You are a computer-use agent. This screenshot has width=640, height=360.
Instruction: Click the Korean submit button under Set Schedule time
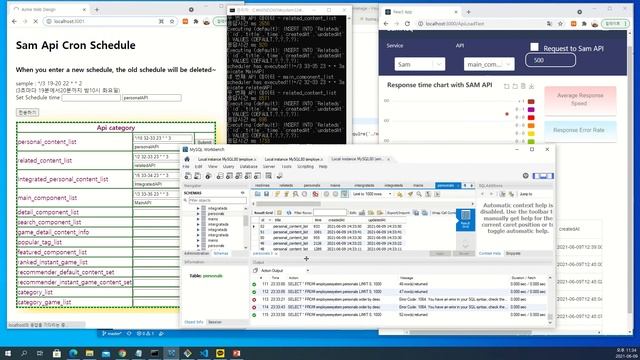(27, 112)
